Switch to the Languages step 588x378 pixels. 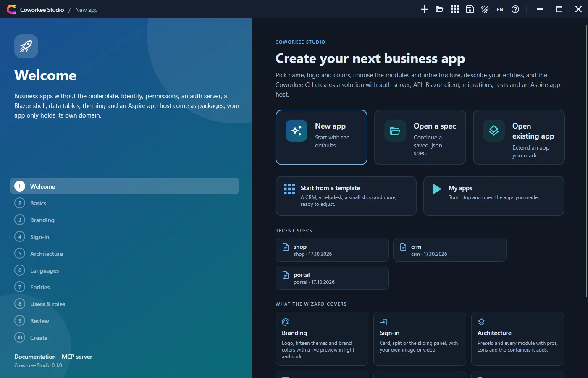coord(125,270)
